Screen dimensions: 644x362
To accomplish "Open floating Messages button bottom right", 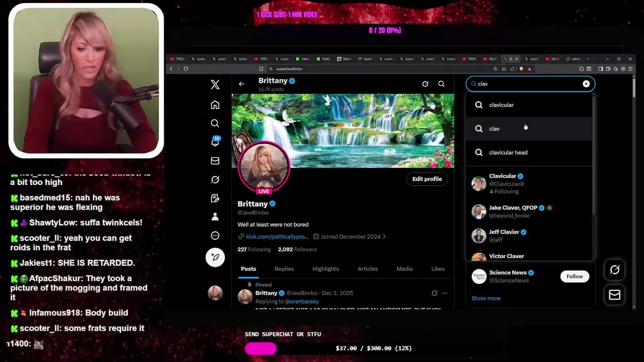I will point(615,295).
